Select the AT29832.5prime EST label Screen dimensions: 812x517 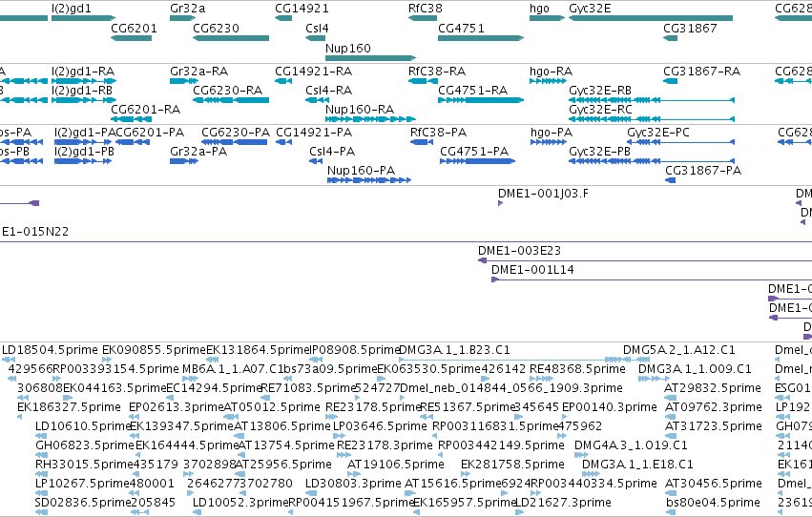[713, 388]
